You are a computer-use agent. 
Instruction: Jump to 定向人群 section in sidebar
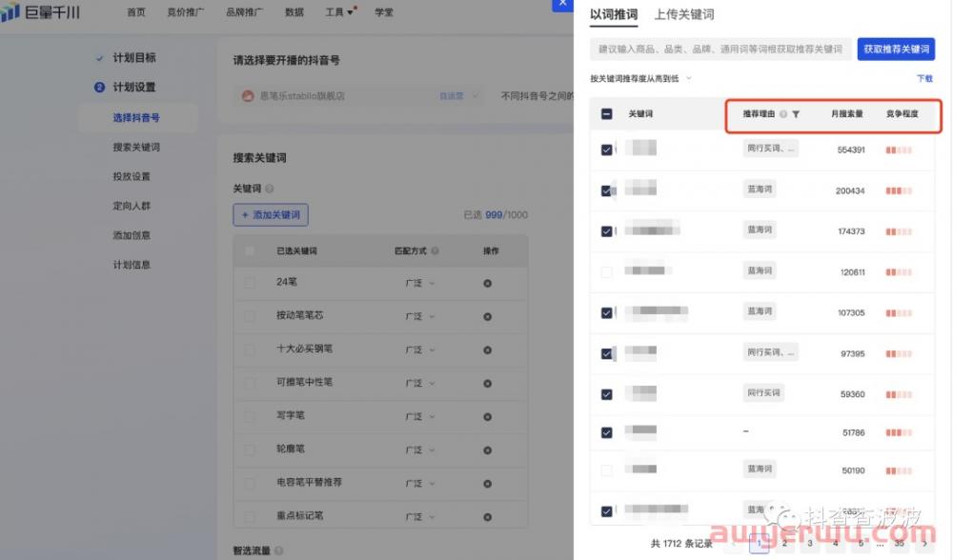tap(132, 206)
